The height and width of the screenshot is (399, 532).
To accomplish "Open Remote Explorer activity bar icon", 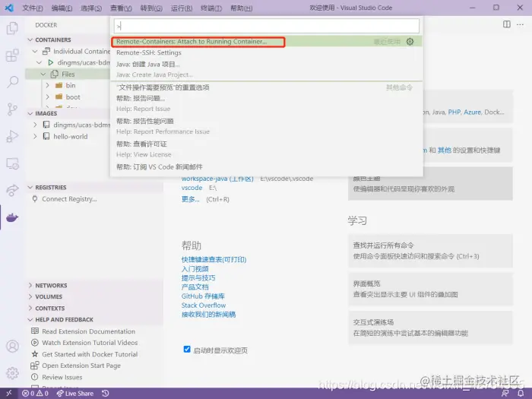I will tap(12, 163).
